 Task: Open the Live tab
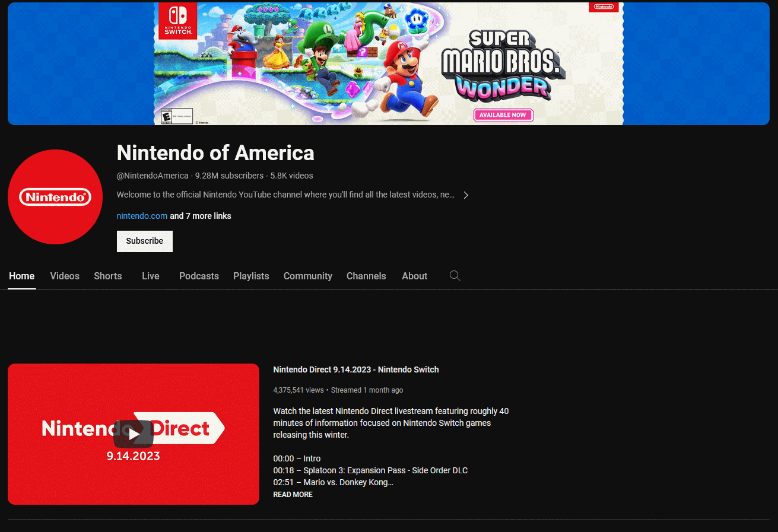[151, 276]
